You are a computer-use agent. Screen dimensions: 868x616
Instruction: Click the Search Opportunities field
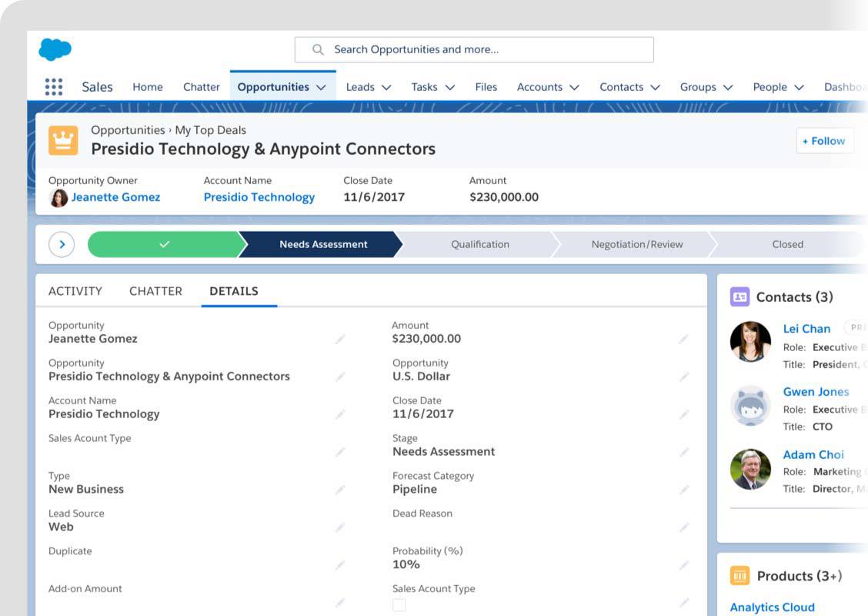point(474,50)
